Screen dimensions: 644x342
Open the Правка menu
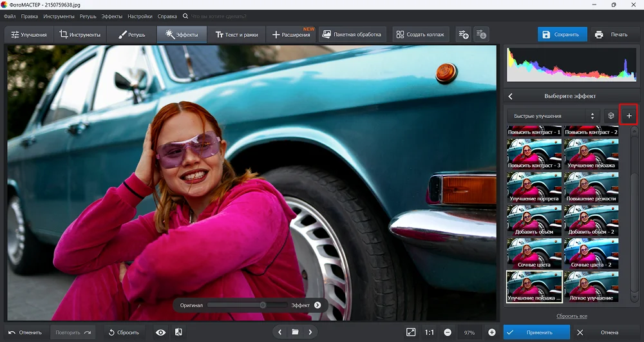tap(29, 16)
